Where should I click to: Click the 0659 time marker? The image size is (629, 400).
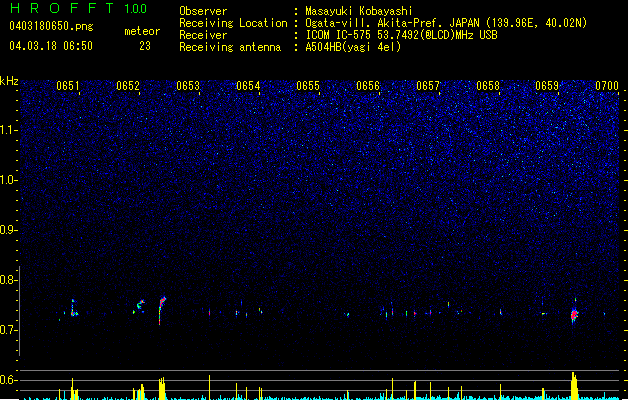[547, 86]
